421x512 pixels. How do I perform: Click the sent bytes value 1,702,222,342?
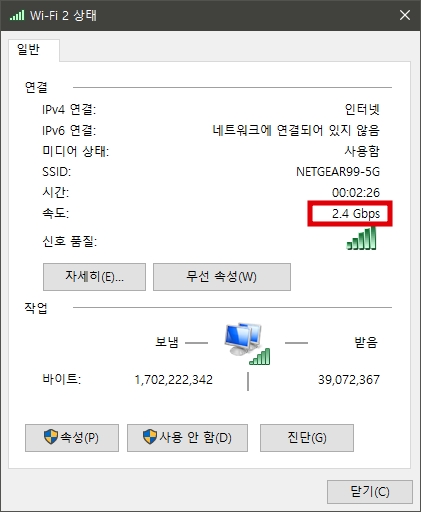tap(173, 380)
